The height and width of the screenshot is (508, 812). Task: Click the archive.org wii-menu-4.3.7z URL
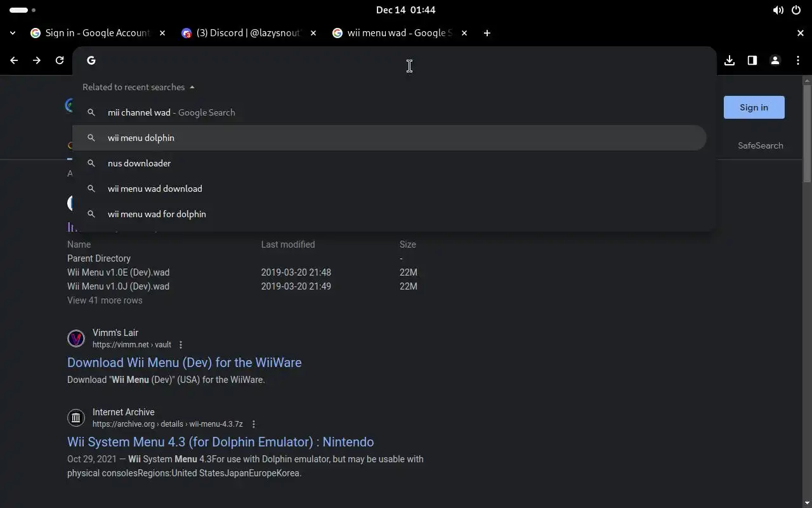point(167,424)
